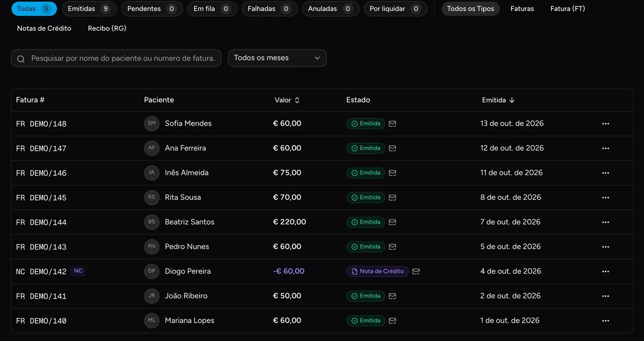Click envelope icon for Beatriz Santos invoice
This screenshot has height=341, width=644.
click(392, 222)
